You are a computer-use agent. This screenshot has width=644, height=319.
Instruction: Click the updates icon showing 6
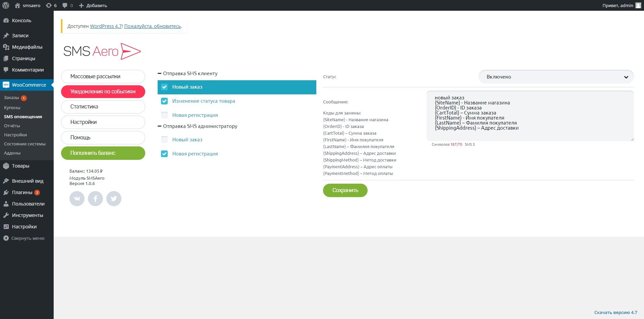coord(49,5)
